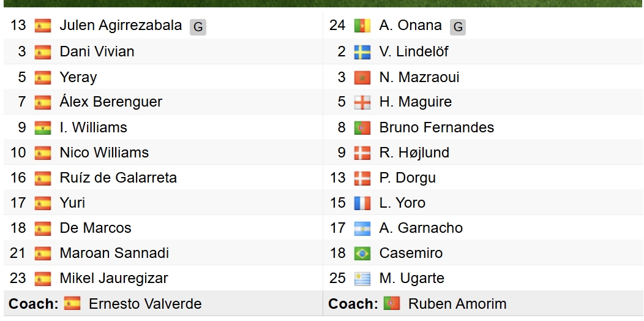
Task: Click the Cameroon flag next to Onana
Action: 362,26
